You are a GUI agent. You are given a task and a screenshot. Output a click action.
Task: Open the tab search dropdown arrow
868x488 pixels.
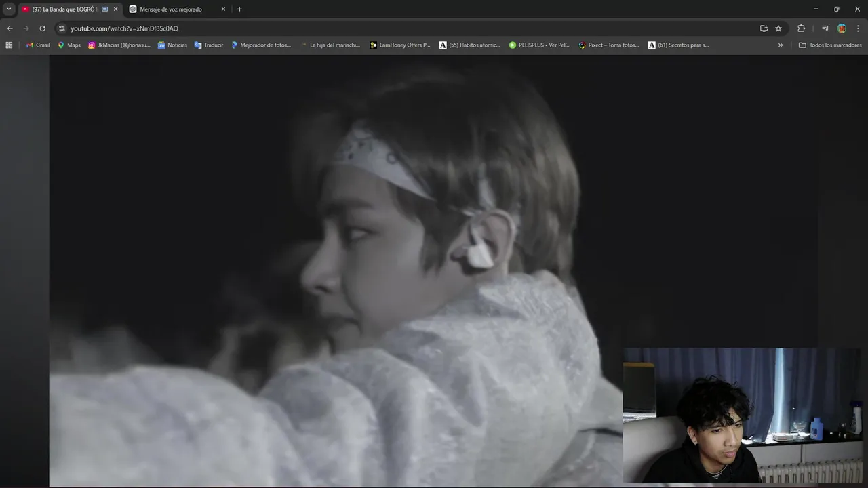[x=9, y=9]
